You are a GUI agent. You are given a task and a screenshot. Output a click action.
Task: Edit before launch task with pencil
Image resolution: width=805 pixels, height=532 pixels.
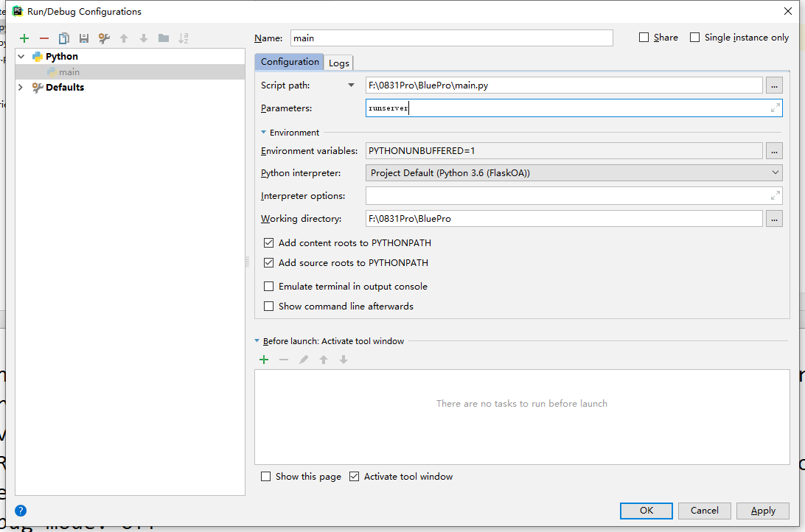tap(304, 360)
